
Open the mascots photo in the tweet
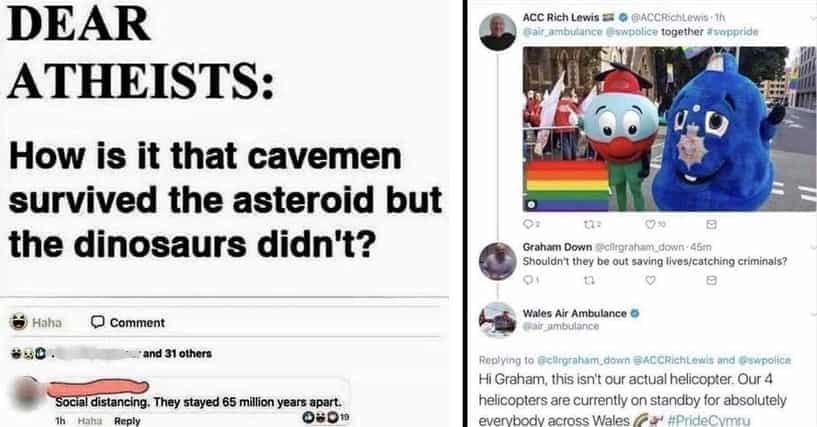670,129
